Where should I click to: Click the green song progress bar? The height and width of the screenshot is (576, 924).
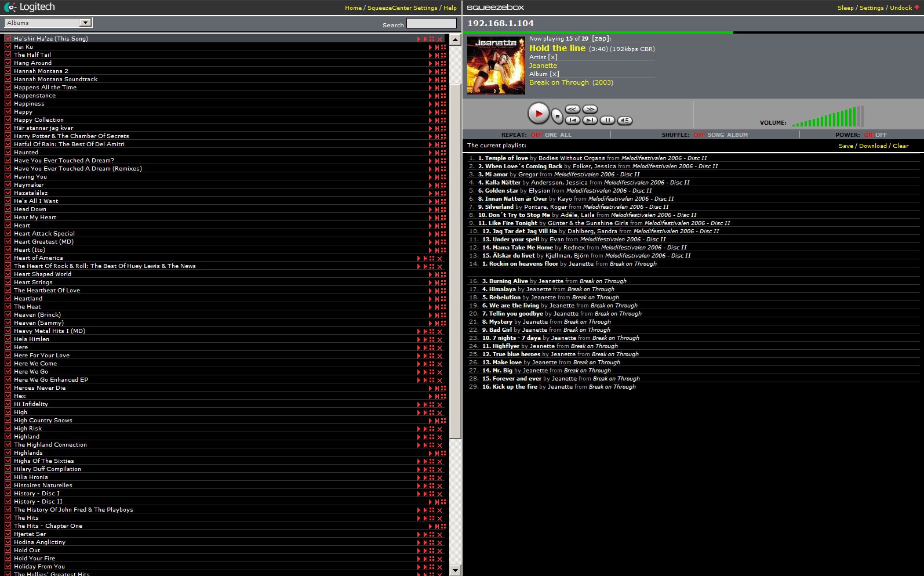tap(598, 32)
